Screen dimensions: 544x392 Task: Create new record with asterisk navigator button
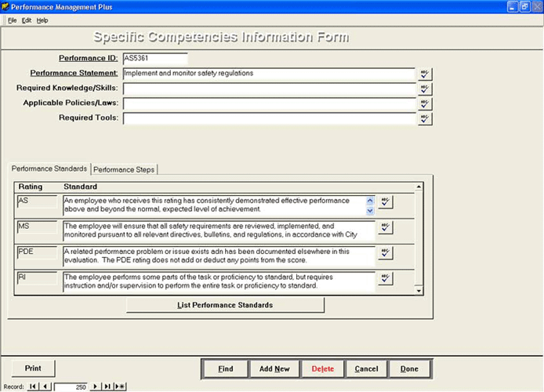[119, 387]
